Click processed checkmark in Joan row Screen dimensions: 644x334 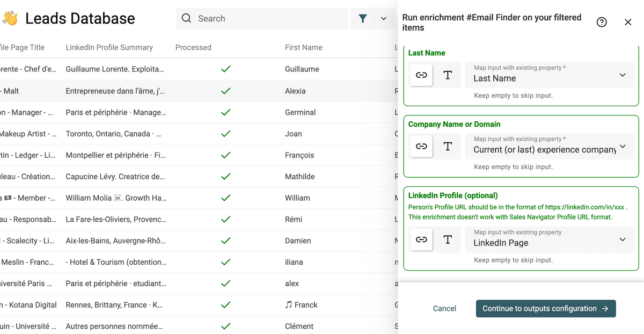coord(226,134)
